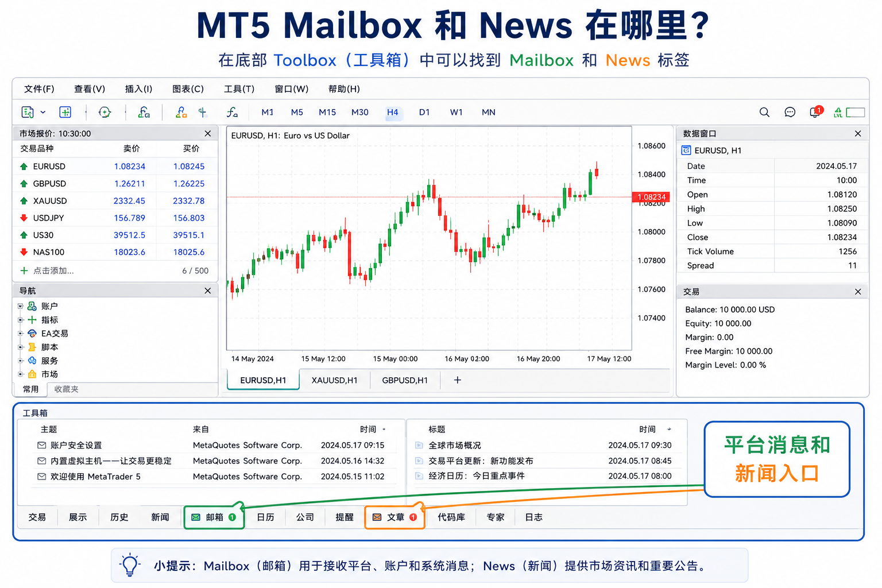Select EURUSD row in market watch
882x588 pixels.
(x=115, y=167)
